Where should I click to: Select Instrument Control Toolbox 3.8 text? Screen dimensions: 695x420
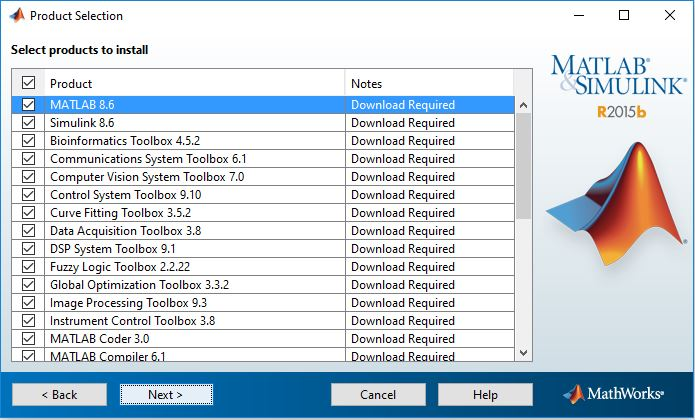pyautogui.click(x=133, y=321)
